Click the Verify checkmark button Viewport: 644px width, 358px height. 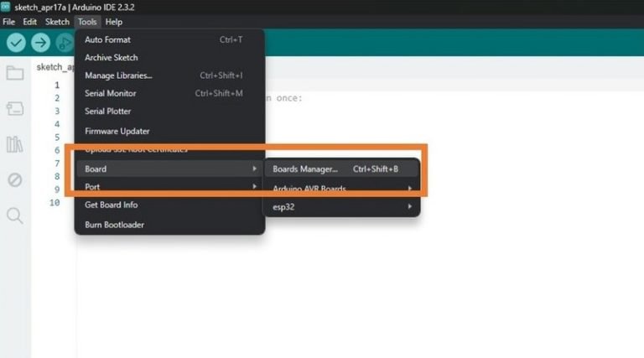tap(16, 43)
